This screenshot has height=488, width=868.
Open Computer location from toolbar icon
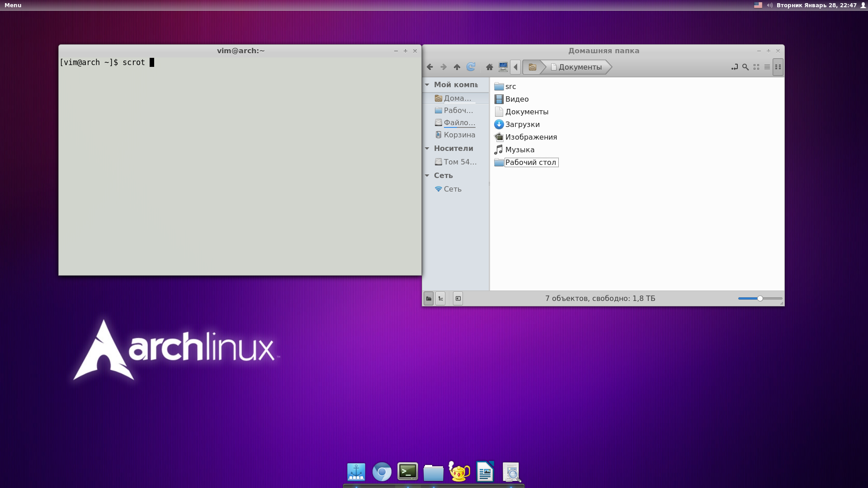pos(503,67)
